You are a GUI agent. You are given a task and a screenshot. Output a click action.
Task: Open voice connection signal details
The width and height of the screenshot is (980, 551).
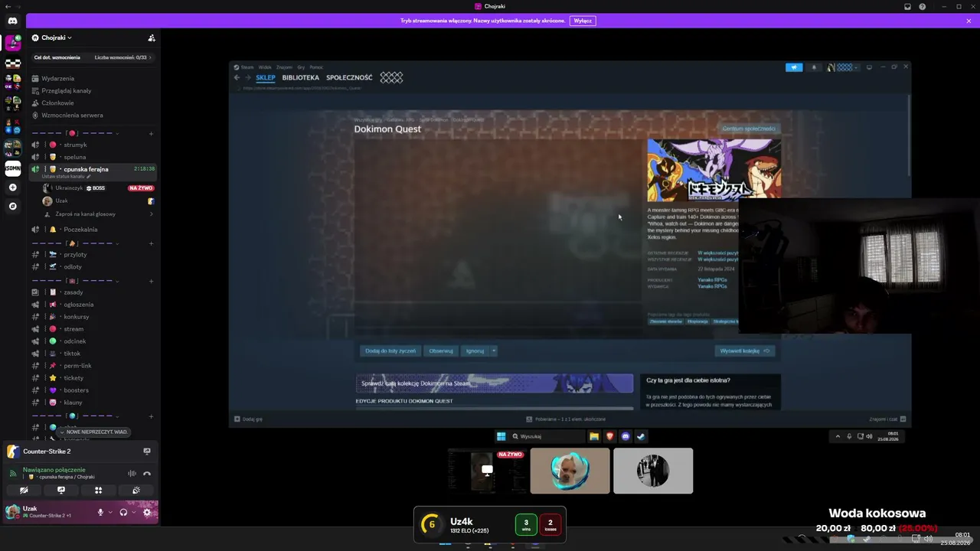(13, 473)
